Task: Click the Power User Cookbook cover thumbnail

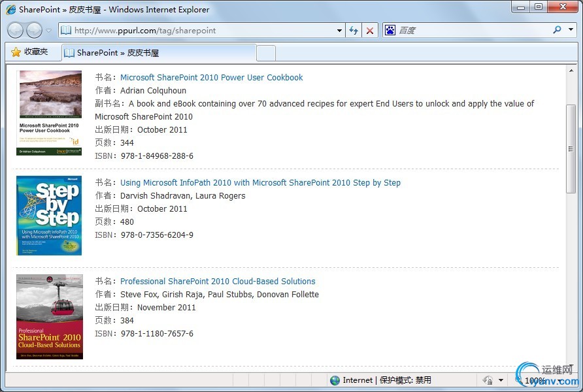Action: 49,113
